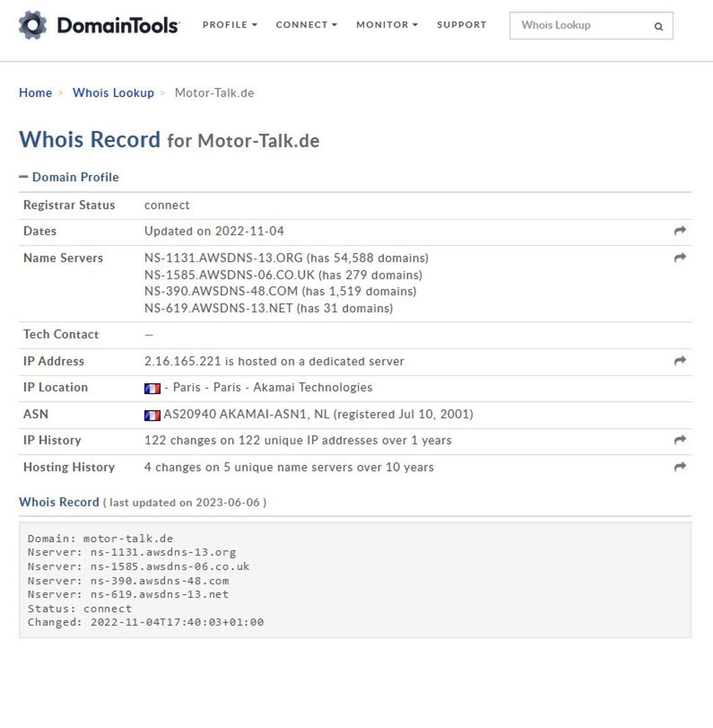The width and height of the screenshot is (713, 728).
Task: Click the IP Address row arrow icon
Action: pyautogui.click(x=679, y=361)
